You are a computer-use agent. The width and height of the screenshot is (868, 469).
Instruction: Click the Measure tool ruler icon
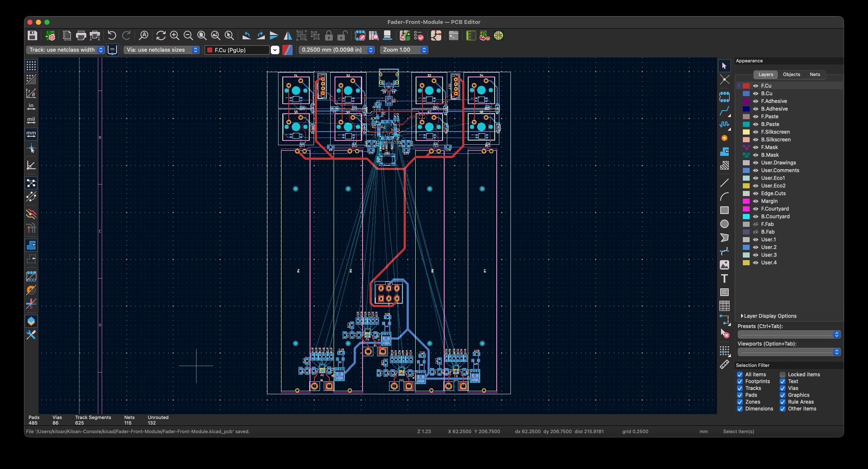pyautogui.click(x=724, y=365)
